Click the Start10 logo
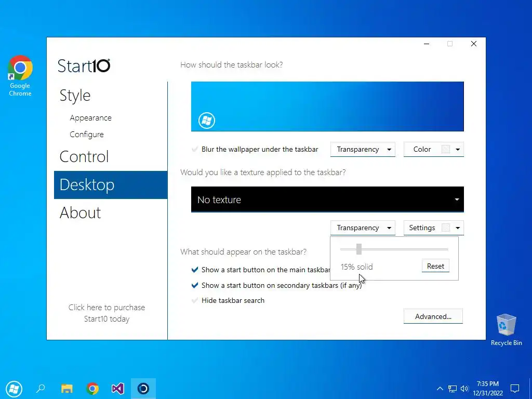Viewport: 532px width, 399px height. pos(84,66)
